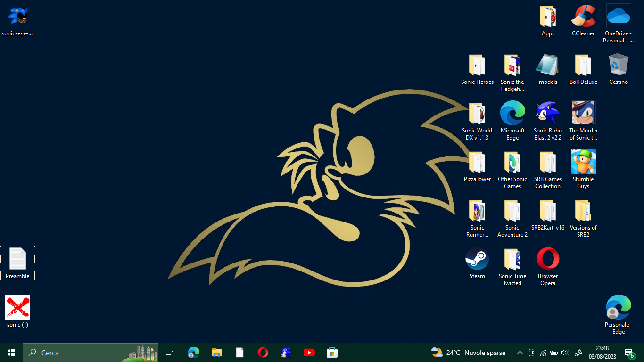Open the clock showing 23:48

[x=602, y=353]
